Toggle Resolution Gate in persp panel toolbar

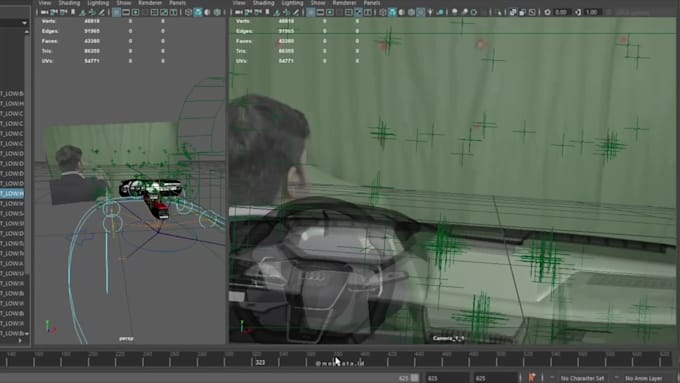135,12
